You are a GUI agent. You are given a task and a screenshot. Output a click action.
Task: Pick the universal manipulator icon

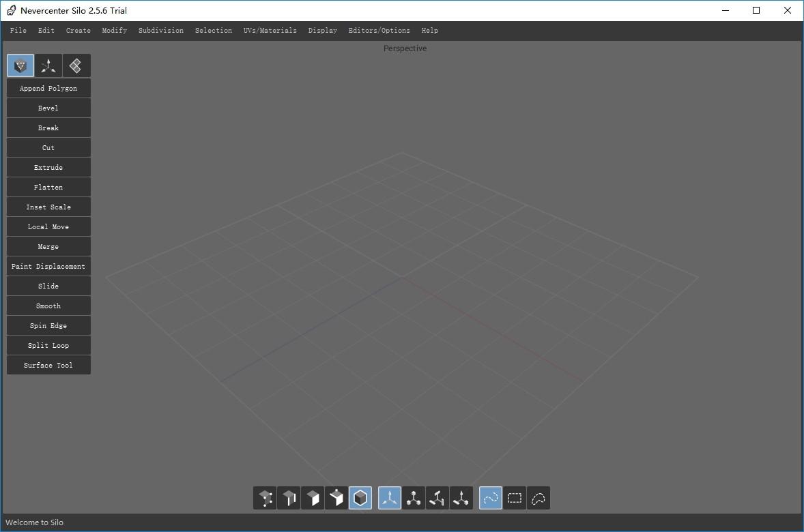coord(461,498)
